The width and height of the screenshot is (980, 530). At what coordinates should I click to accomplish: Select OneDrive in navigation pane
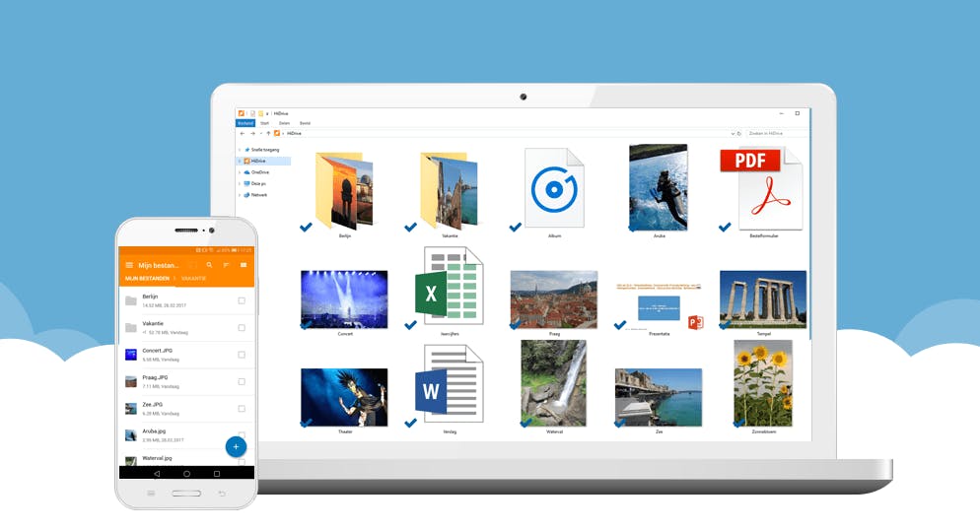click(260, 172)
